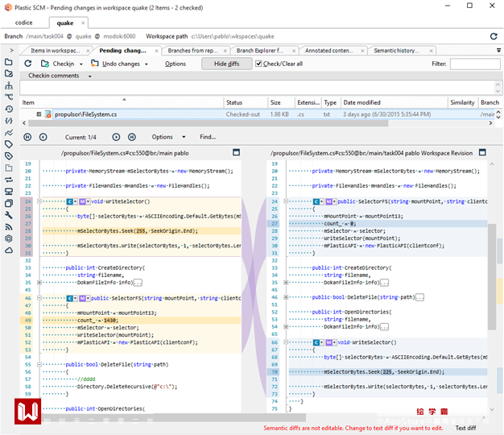Open the Attributes dotted-tag icon in sidebar
Screen dimensions: 504x435
9,156
